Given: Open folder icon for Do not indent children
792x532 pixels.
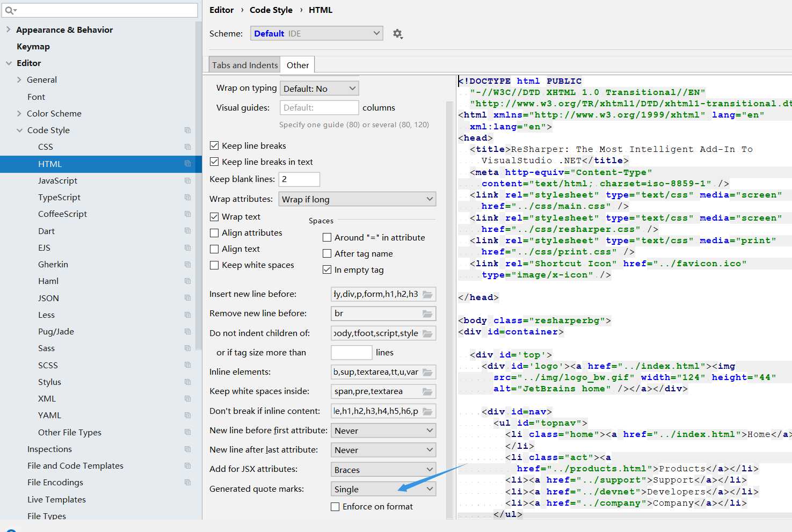Looking at the screenshot, I should (x=427, y=333).
